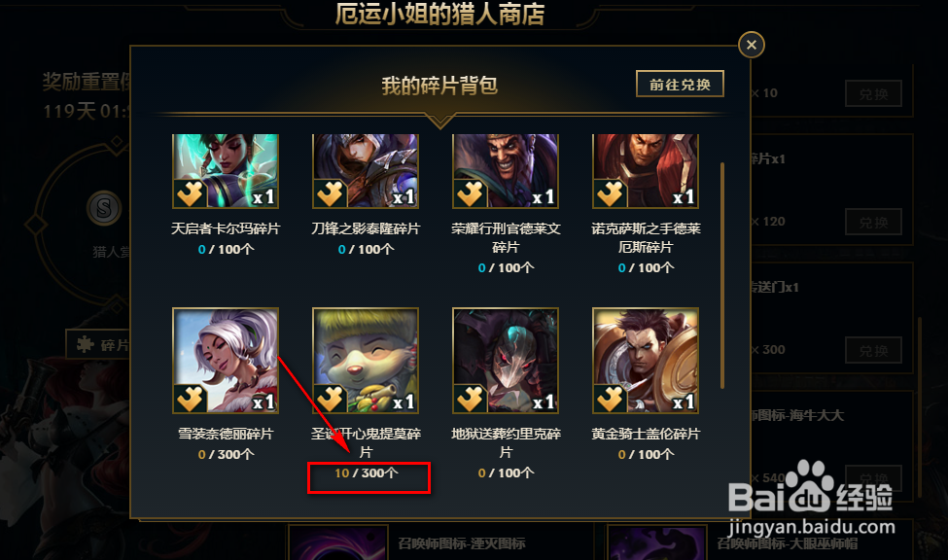
Task: Pick the 黄金骑士盖伦碎片 icon
Action: [x=646, y=361]
